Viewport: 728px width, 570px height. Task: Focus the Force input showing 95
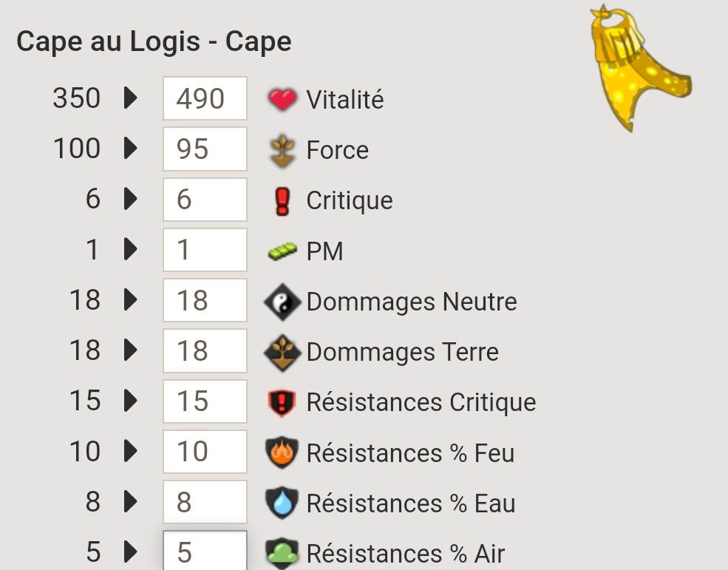[x=205, y=149]
